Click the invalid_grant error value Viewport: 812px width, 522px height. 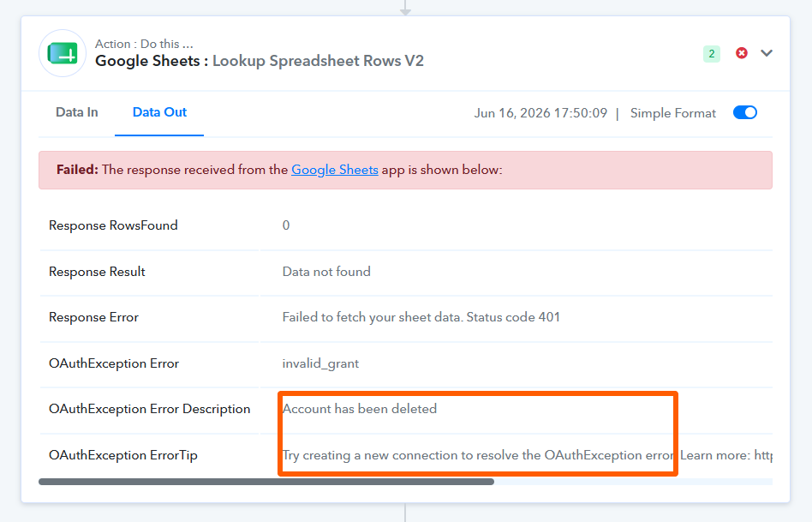pyautogui.click(x=320, y=363)
